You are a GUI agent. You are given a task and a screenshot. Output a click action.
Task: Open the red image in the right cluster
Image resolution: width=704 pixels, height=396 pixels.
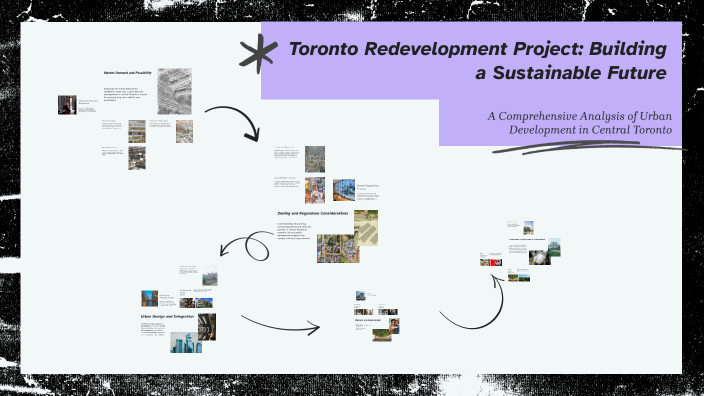pos(496,262)
